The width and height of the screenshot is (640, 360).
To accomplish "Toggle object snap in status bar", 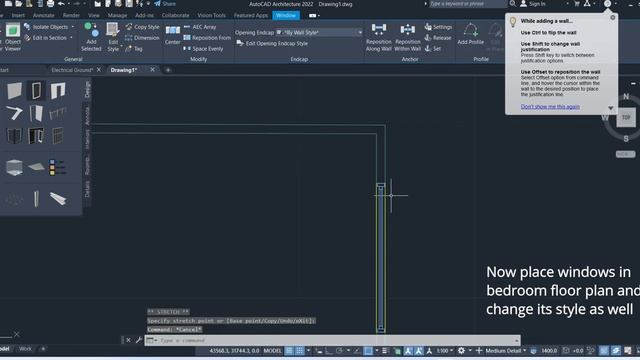I will (x=368, y=351).
